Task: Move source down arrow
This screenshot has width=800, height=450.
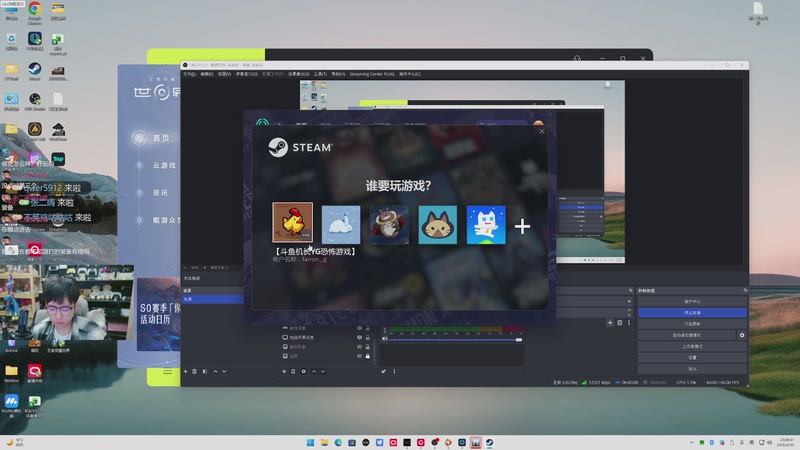Action: (x=323, y=371)
